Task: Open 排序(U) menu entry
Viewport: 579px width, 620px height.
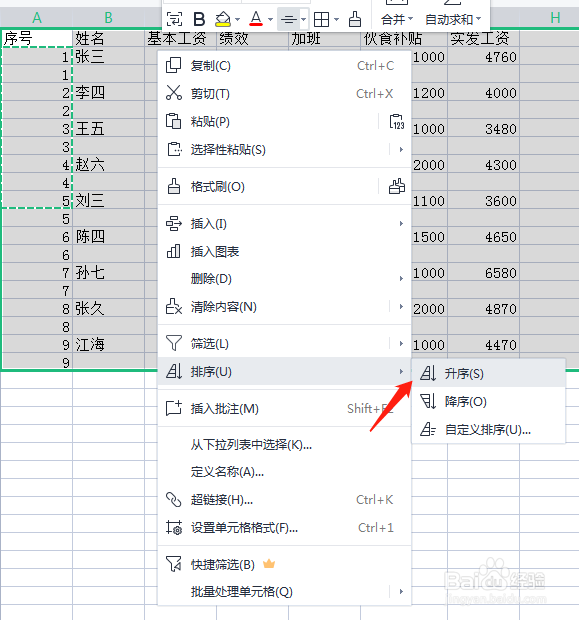Action: point(284,371)
